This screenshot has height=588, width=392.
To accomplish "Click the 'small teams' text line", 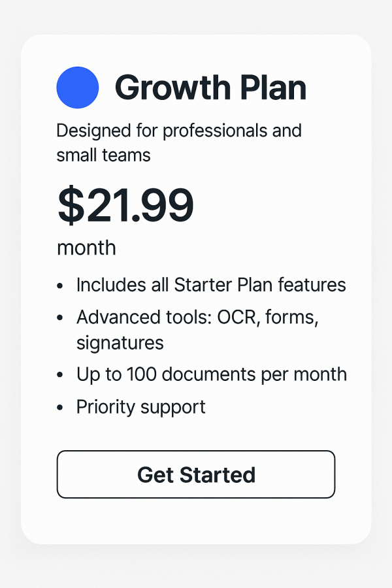I will (103, 155).
